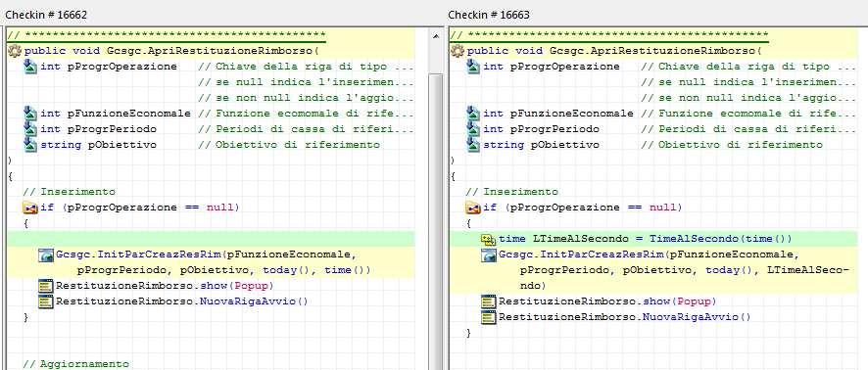Click RestituzioneRimborso.show icon in Checkin 16663
The image size is (868, 370).
[489, 301]
